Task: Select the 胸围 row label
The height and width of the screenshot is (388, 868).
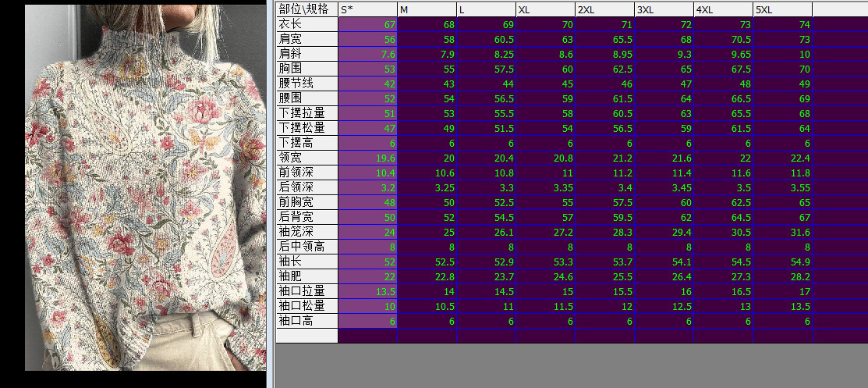Action: tap(307, 69)
